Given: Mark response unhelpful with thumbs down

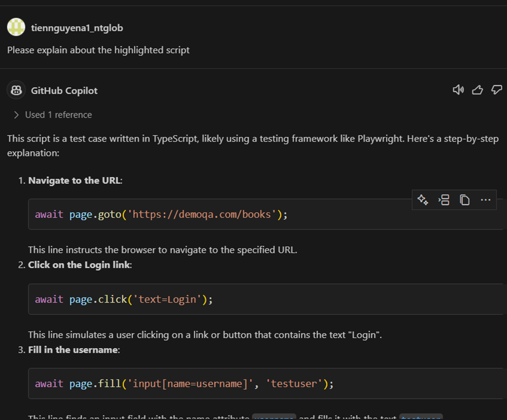Looking at the screenshot, I should click(x=497, y=90).
